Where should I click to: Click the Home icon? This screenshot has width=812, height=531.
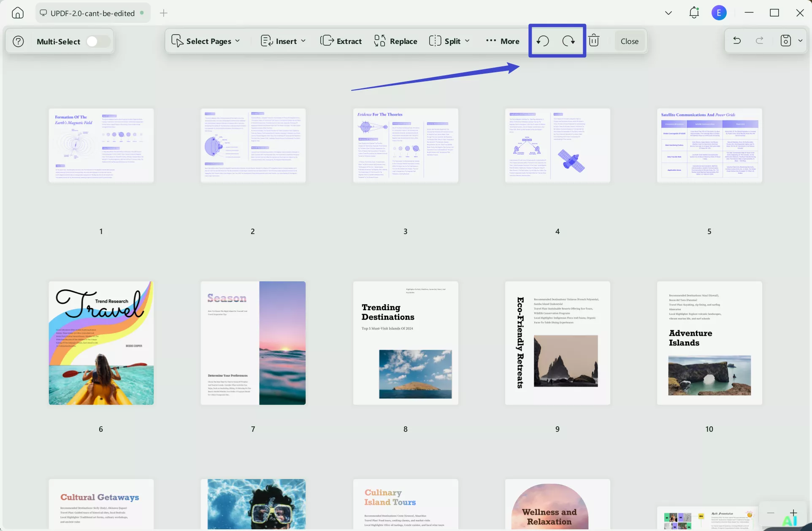point(18,13)
